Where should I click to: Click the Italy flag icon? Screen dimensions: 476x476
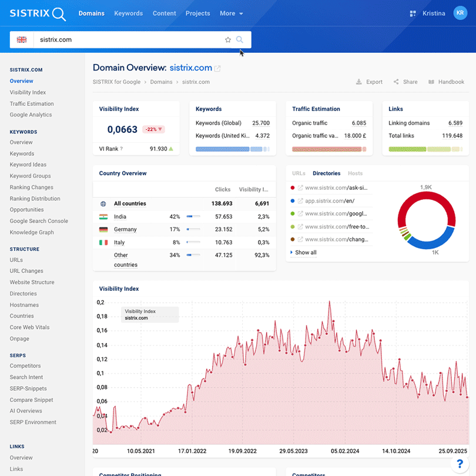pos(103,243)
